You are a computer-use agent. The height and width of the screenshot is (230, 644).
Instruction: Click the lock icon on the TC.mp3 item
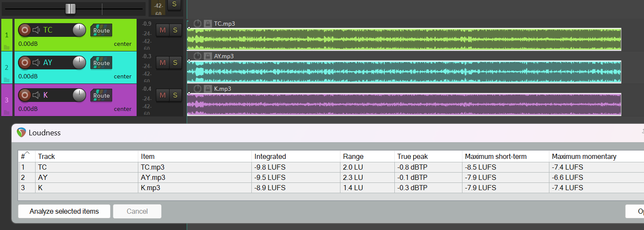coord(208,24)
